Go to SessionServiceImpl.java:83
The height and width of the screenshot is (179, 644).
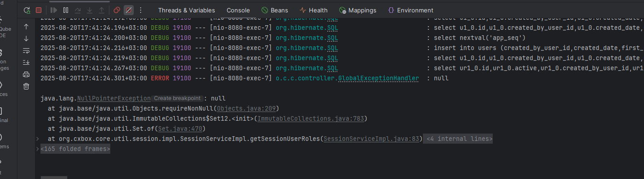[x=371, y=139]
